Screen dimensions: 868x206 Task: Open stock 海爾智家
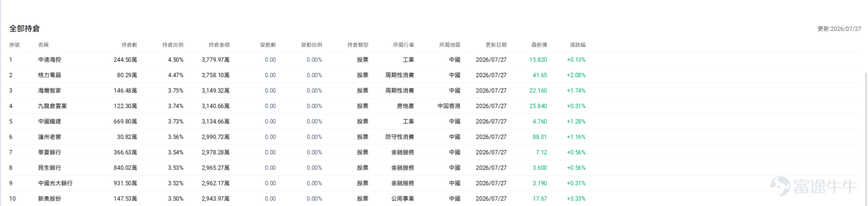point(49,91)
